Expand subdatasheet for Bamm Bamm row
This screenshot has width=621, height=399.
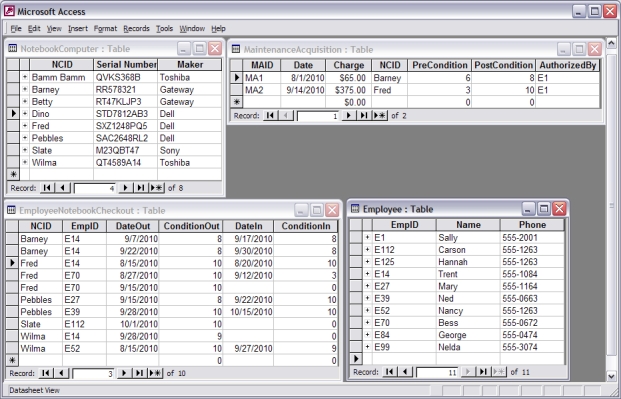[25, 77]
